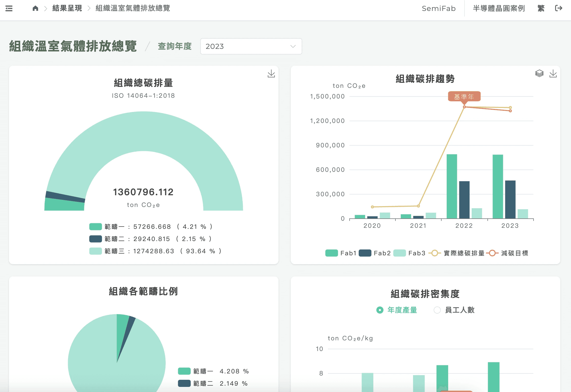The width and height of the screenshot is (571, 392).
Task: Download the 組織碳排趨勢 chart
Action: coord(553,74)
